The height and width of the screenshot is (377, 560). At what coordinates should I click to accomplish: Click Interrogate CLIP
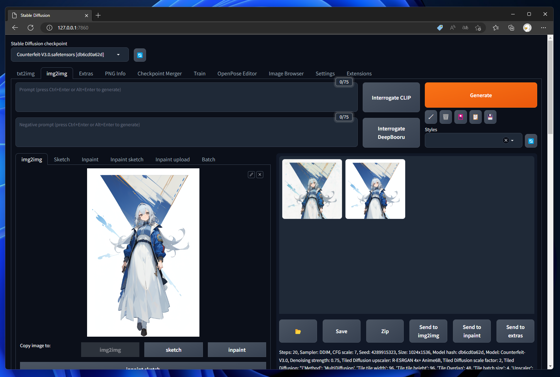(x=391, y=97)
